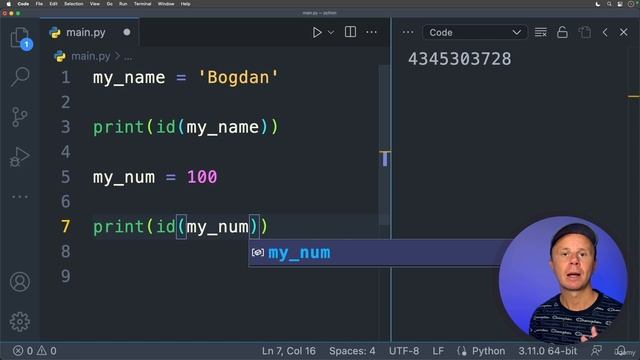This screenshot has width=640, height=360.
Task: Toggle the output scroll lock
Action: point(562,32)
